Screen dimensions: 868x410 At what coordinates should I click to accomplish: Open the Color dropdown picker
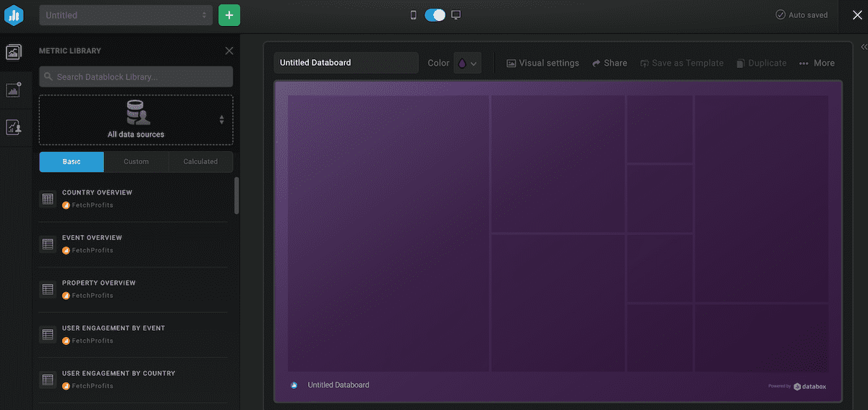[x=467, y=64]
